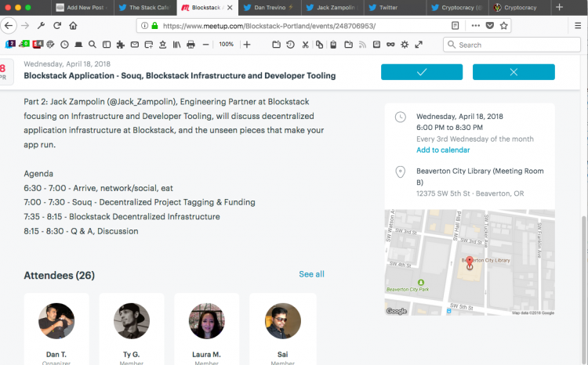This screenshot has height=365, width=588.
Task: Open Ty G. attendee profile photo
Action: pos(132,321)
